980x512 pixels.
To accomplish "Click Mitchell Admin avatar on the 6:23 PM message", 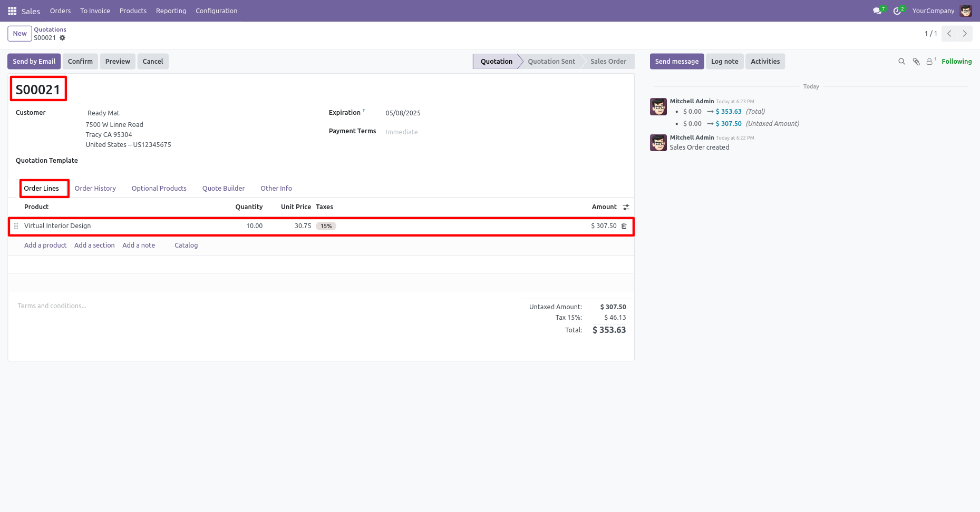I will (x=658, y=107).
